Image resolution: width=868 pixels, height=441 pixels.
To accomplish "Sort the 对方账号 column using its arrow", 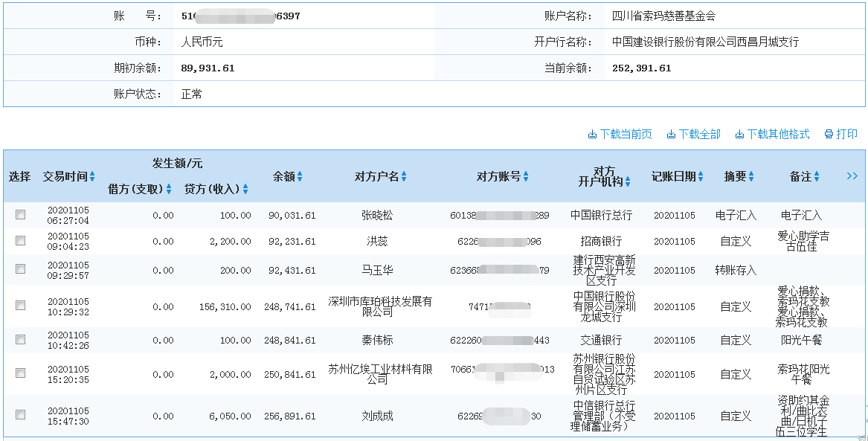I will 527,176.
